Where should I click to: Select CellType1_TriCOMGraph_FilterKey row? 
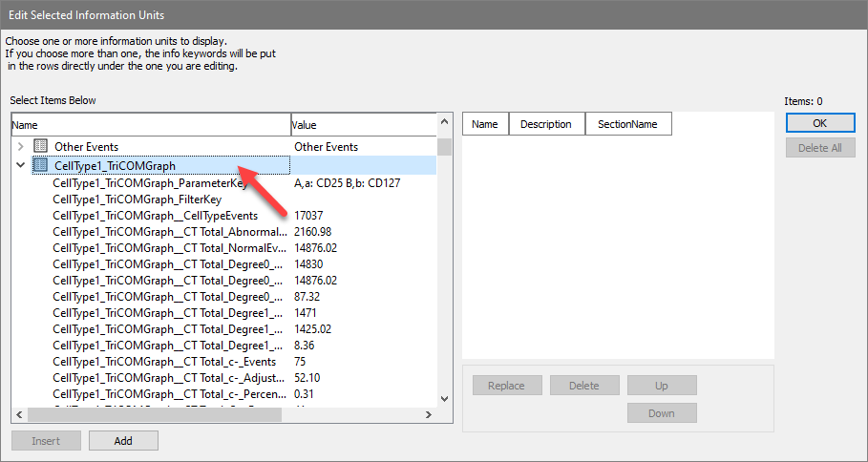tap(137, 199)
